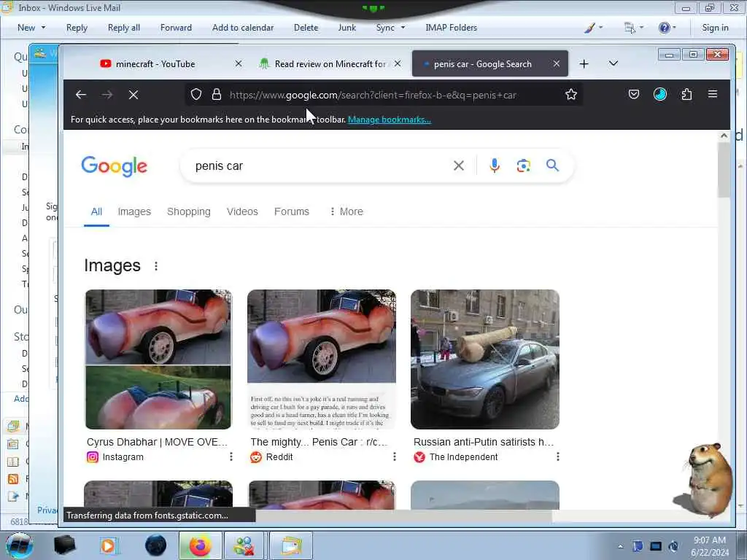The width and height of the screenshot is (747, 560).
Task: Click Delete in Windows Live Mail toolbar
Action: pyautogui.click(x=306, y=28)
